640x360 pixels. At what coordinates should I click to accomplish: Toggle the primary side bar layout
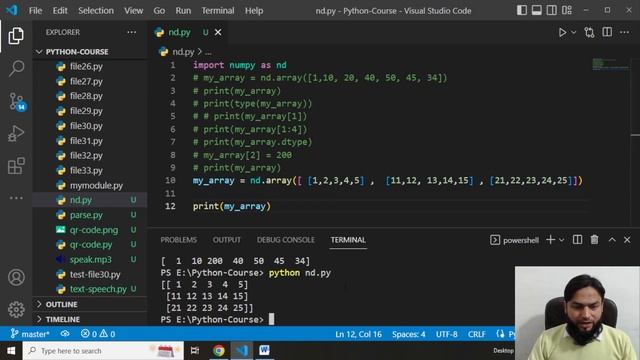tap(522, 10)
